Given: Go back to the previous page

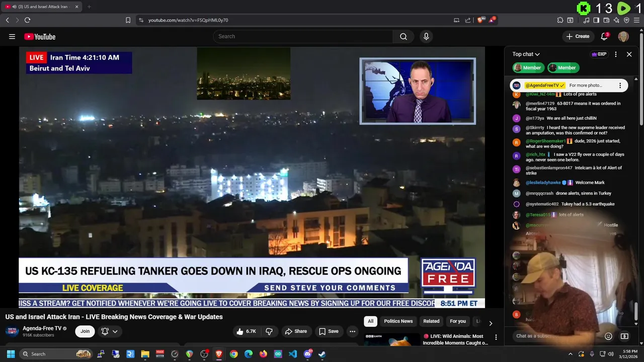Looking at the screenshot, I should (7, 20).
